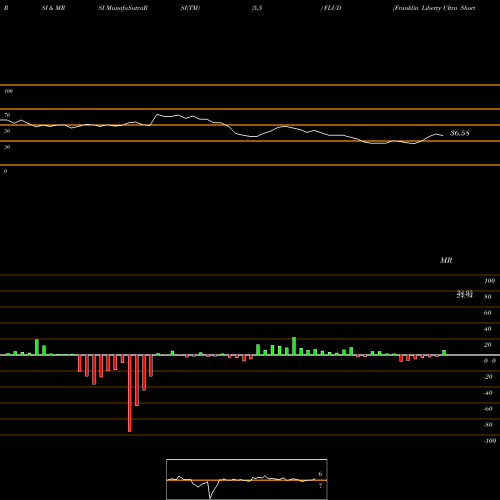Image resolution: width=500 pixels, height=500 pixels.
Task: Click the MR axis label 80
Action: (488, 297)
